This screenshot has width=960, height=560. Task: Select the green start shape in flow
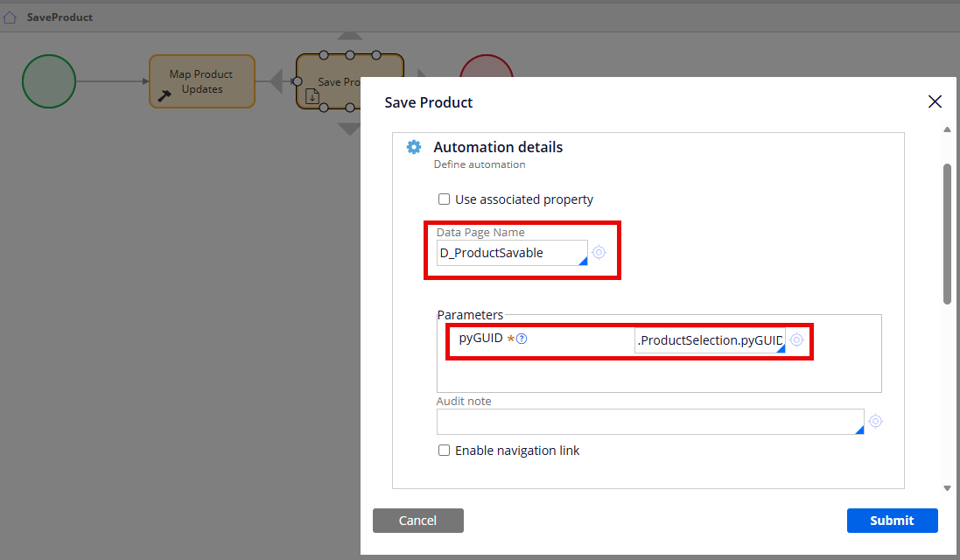(x=49, y=81)
